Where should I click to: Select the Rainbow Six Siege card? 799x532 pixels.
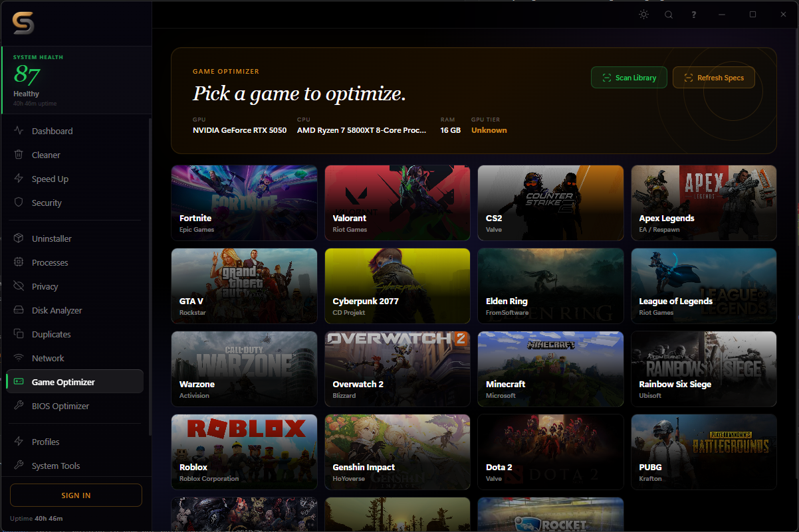tap(704, 369)
